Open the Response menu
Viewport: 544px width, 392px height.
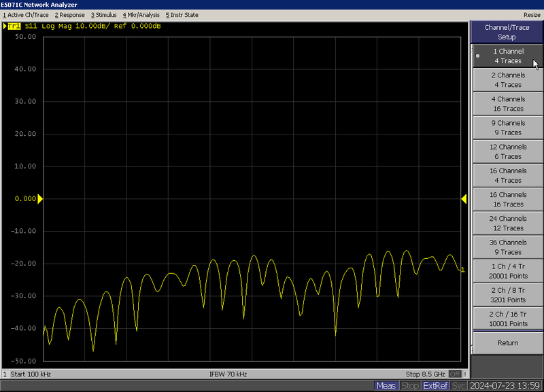[x=70, y=15]
